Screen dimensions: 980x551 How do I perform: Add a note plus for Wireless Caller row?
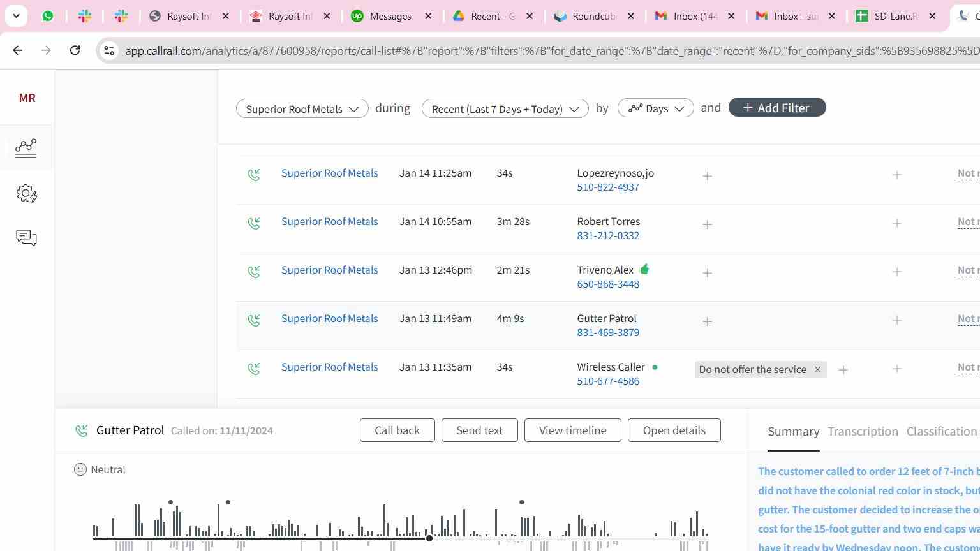click(896, 369)
